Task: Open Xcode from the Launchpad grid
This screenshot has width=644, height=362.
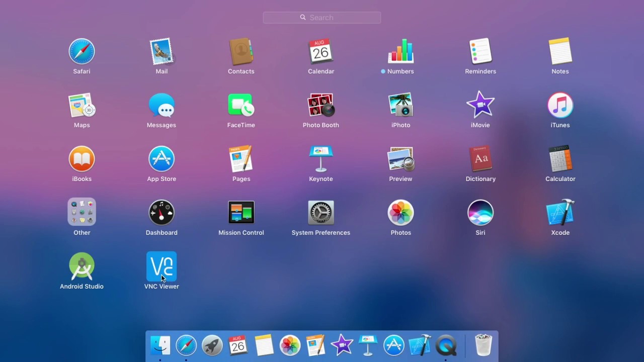Action: tap(560, 213)
